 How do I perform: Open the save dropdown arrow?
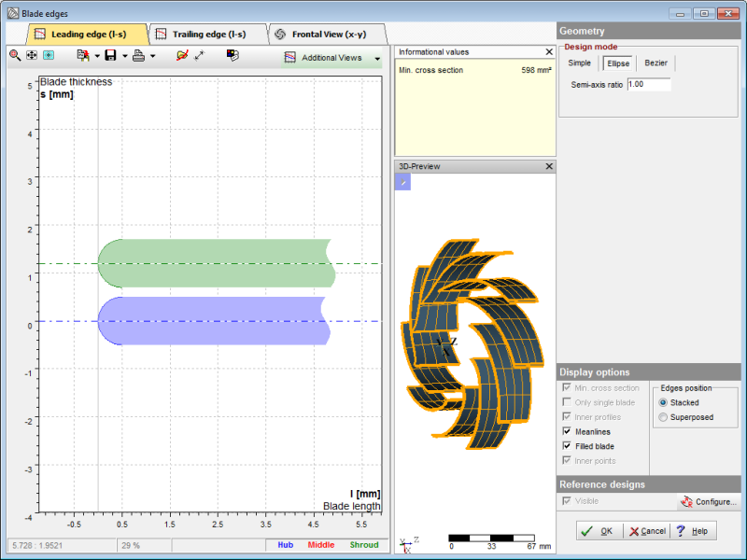[x=125, y=56]
